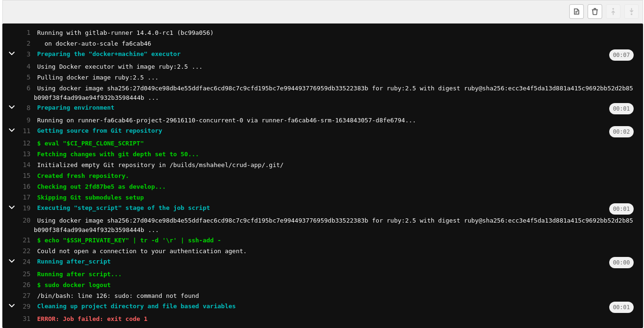The height and width of the screenshot is (328, 644).
Task: Click 'Created fresh repository.' line
Action: [83, 176]
